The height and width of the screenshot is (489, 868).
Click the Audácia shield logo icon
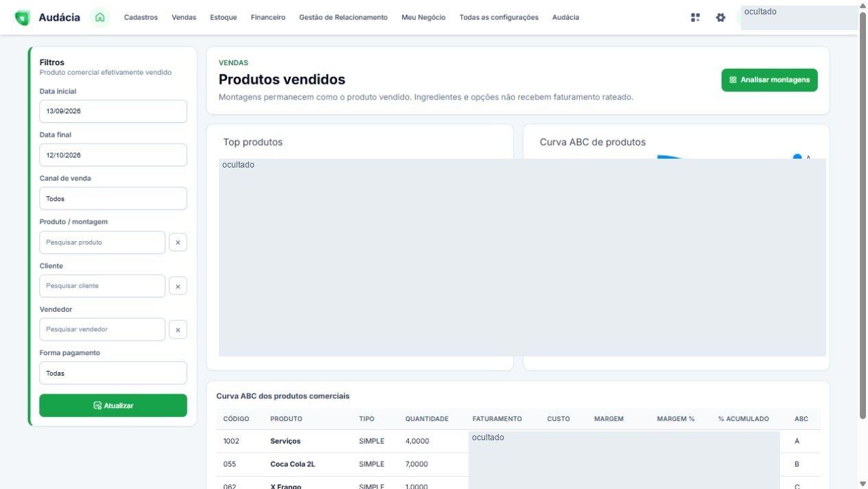point(23,18)
